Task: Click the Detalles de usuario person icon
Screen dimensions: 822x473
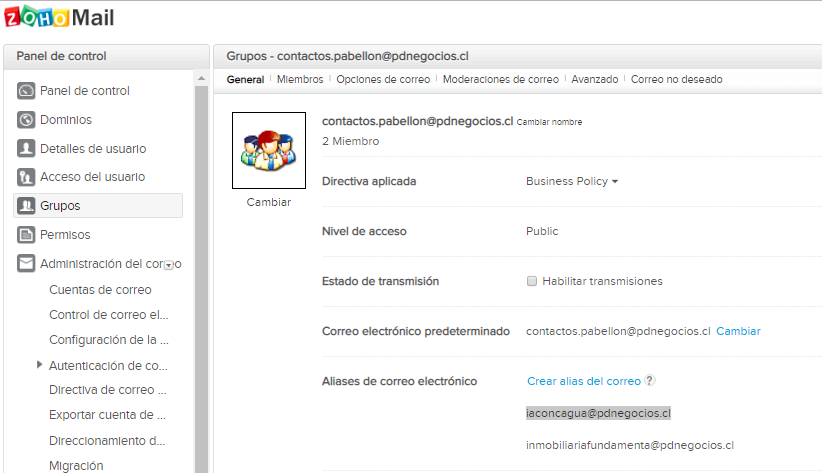Action: [x=26, y=149]
